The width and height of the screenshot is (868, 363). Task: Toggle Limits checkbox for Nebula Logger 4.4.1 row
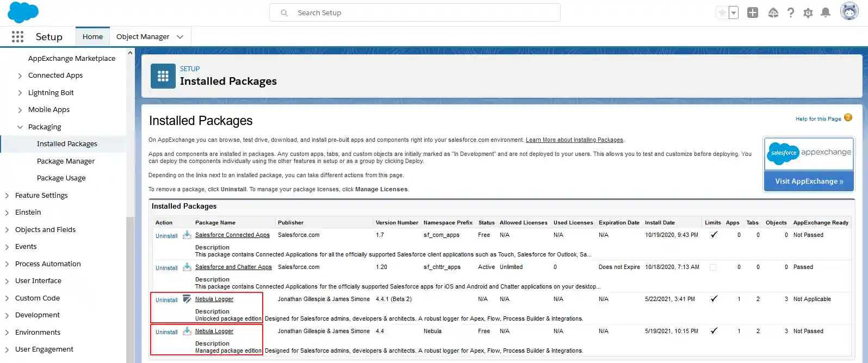pyautogui.click(x=714, y=299)
